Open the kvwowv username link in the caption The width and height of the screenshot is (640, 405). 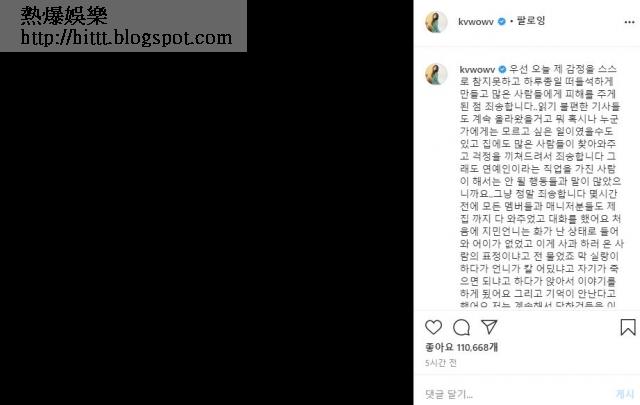pos(477,70)
